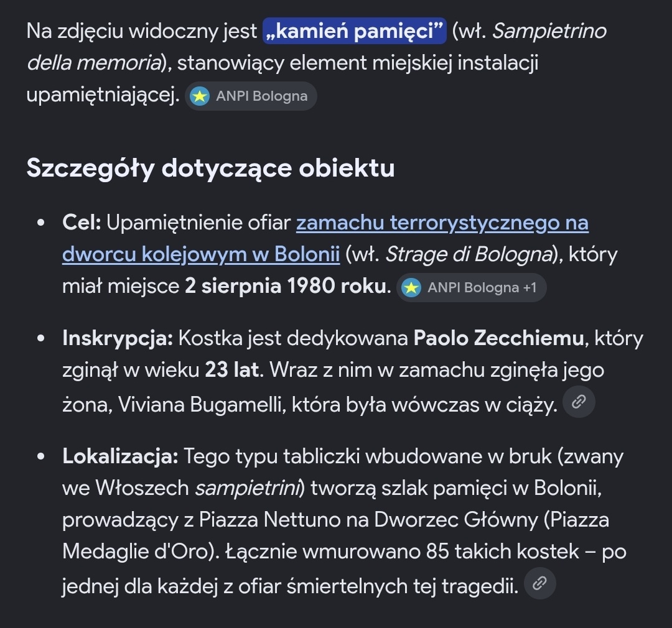Click the highlighted „kamień pamięci” phrase
672x628 pixels.
pos(355,31)
